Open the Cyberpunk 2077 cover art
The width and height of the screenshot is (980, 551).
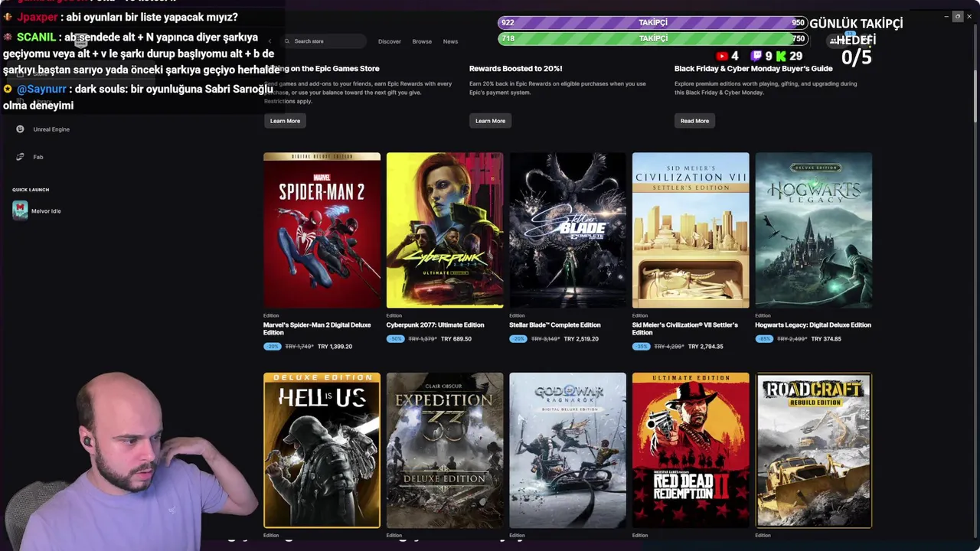pos(445,230)
